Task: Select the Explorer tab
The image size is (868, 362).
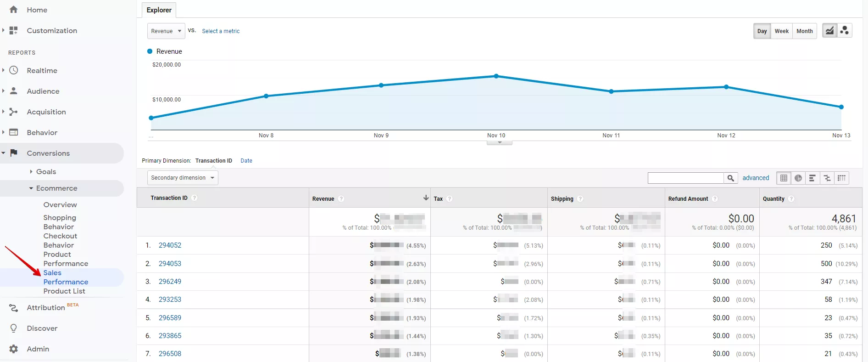Action: 159,10
